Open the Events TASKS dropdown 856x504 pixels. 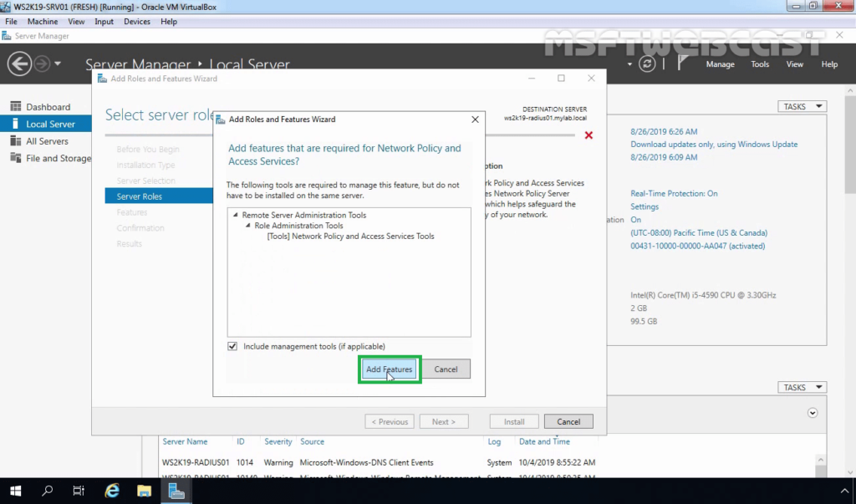point(802,387)
